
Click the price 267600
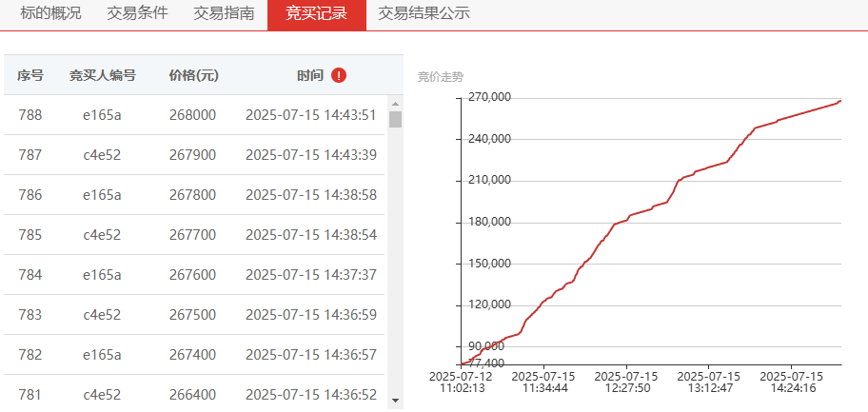point(192,275)
